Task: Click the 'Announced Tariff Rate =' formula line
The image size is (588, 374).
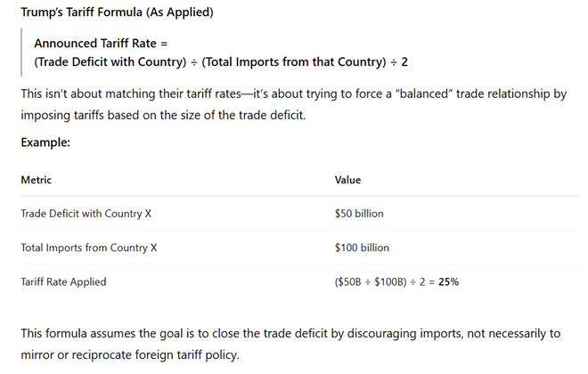Action: pyautogui.click(x=101, y=43)
